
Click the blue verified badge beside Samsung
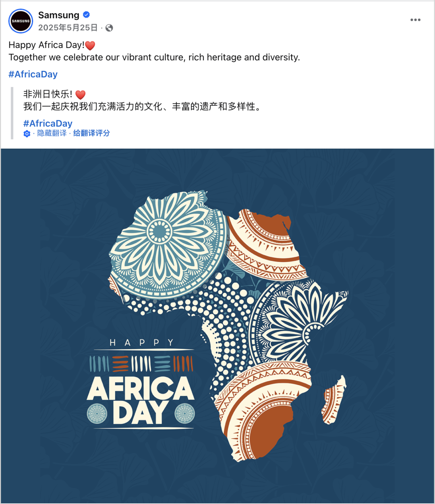86,15
